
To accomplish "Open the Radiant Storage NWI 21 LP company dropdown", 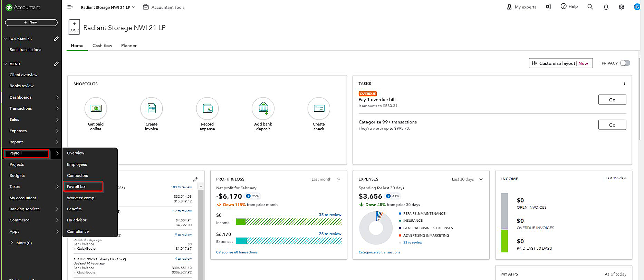I will point(108,7).
